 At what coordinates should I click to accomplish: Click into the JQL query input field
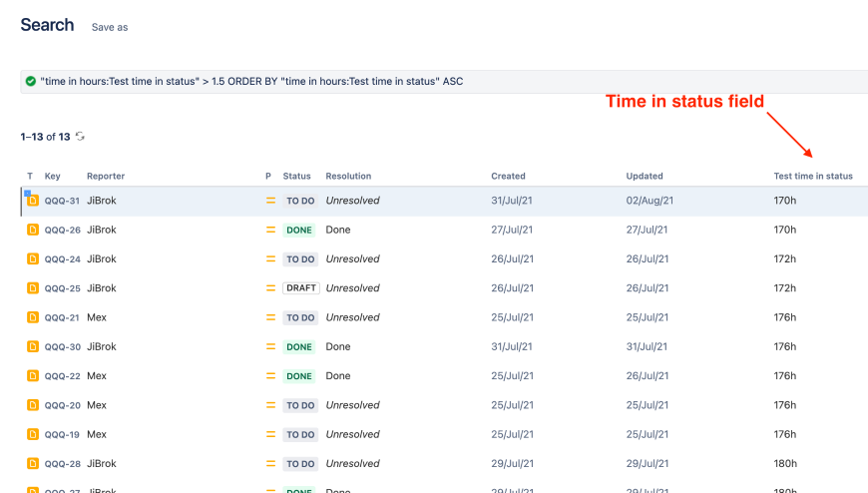[x=449, y=81]
